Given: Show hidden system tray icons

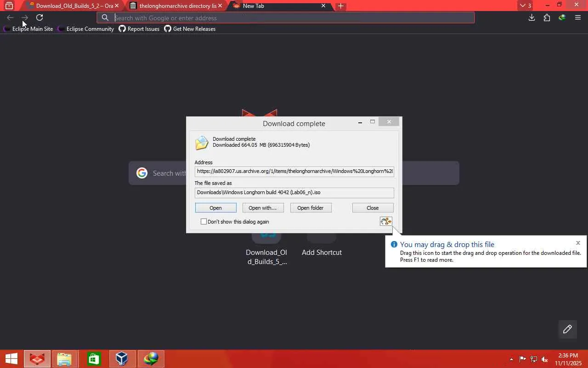Looking at the screenshot, I should (x=511, y=359).
